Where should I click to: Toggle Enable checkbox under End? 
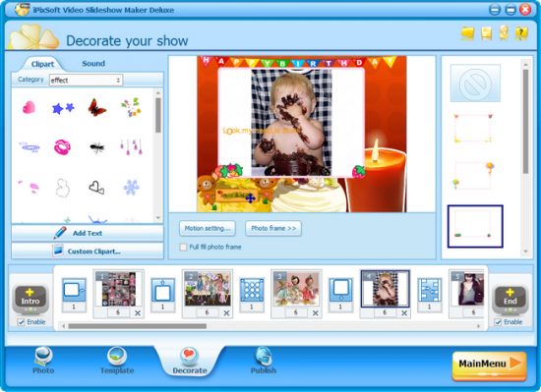pyautogui.click(x=499, y=322)
